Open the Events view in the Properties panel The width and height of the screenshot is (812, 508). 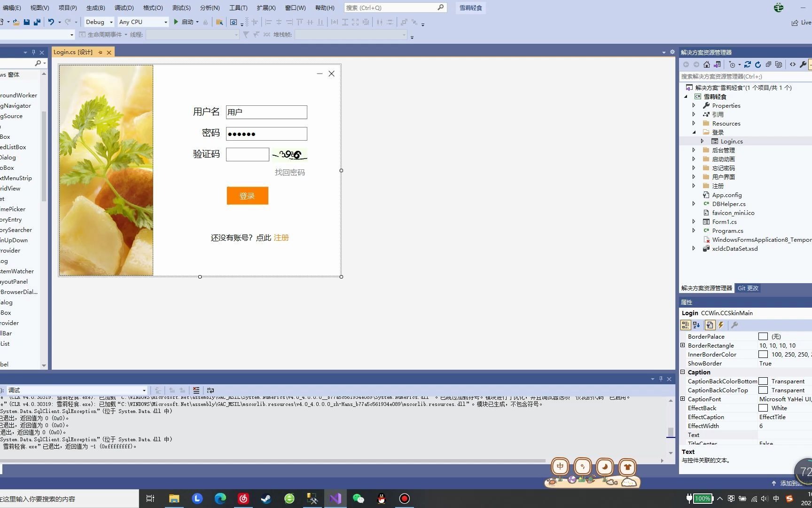pos(721,325)
